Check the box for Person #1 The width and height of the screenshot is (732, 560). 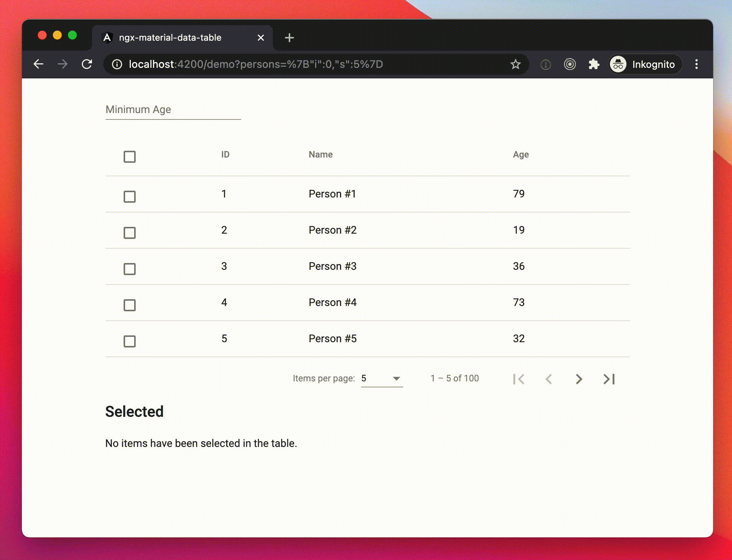130,196
